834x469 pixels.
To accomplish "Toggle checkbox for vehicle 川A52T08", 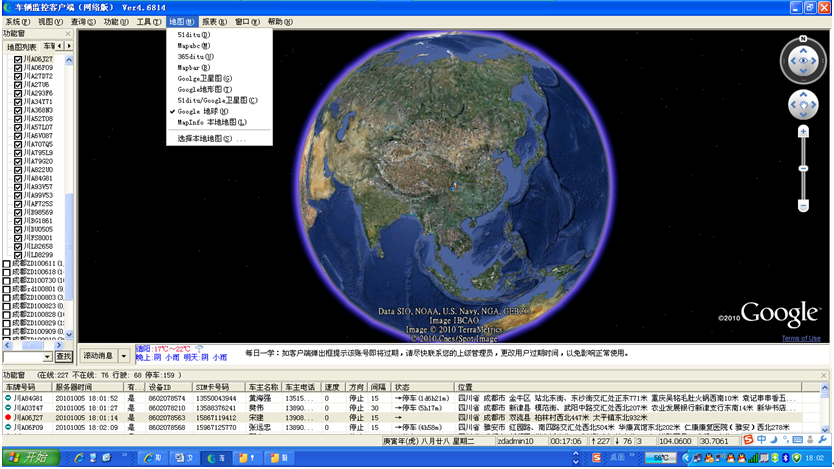I will [18, 118].
